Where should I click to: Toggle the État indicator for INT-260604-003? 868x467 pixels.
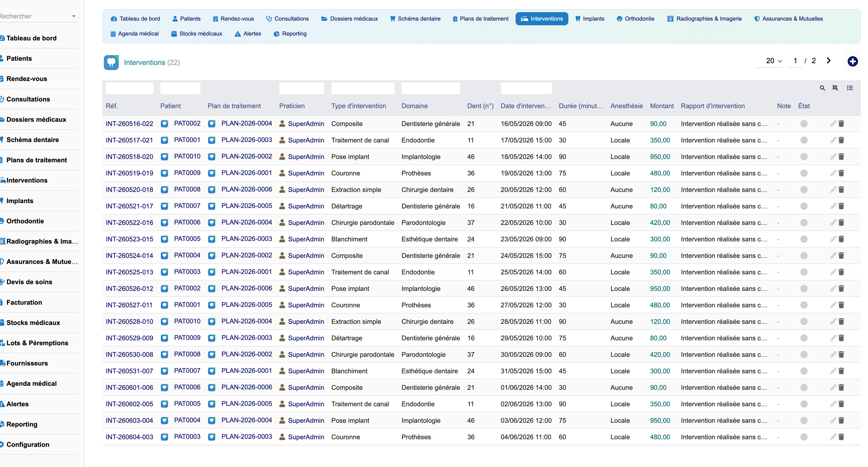click(x=804, y=437)
